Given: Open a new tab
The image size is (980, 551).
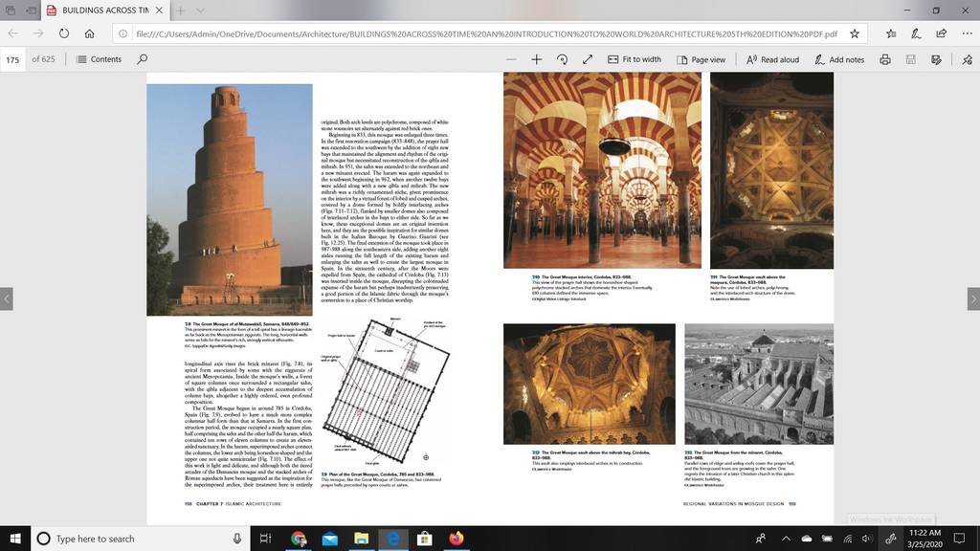Looking at the screenshot, I should pos(180,10).
